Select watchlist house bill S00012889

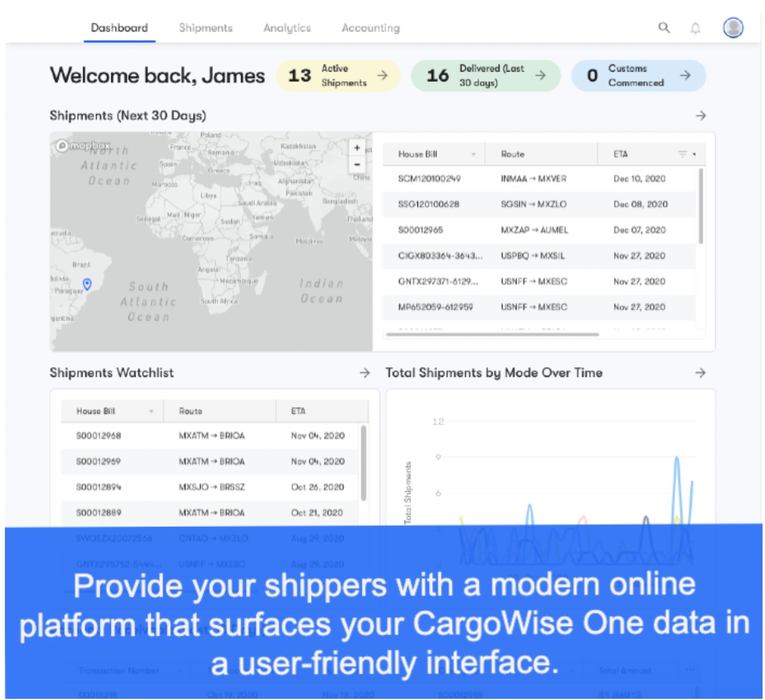99,513
